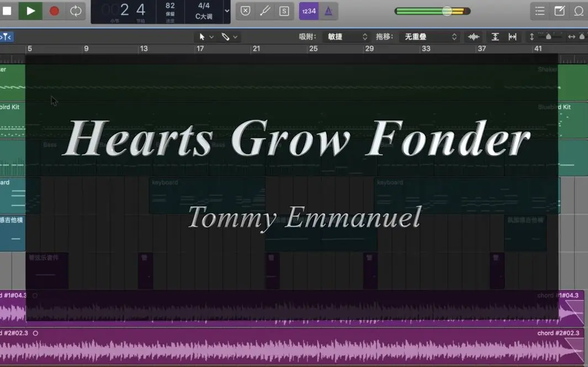Toggle horizontal auto zoom
The width and height of the screenshot is (588, 367).
click(512, 37)
